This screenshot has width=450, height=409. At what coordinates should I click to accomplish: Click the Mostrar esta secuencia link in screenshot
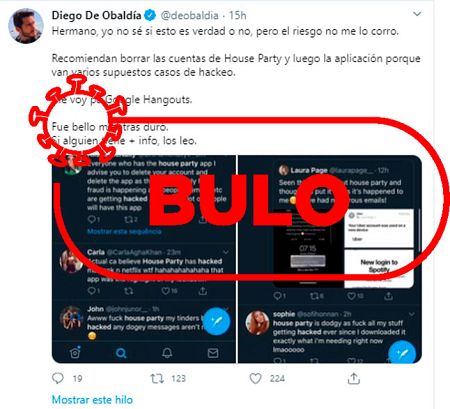coord(124,231)
